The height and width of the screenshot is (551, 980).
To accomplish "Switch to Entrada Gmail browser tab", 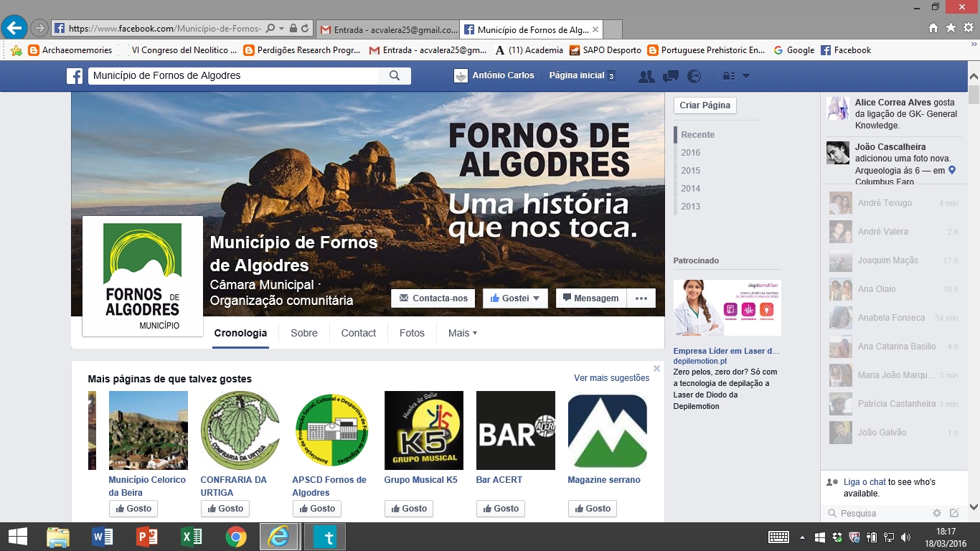I will [x=387, y=29].
